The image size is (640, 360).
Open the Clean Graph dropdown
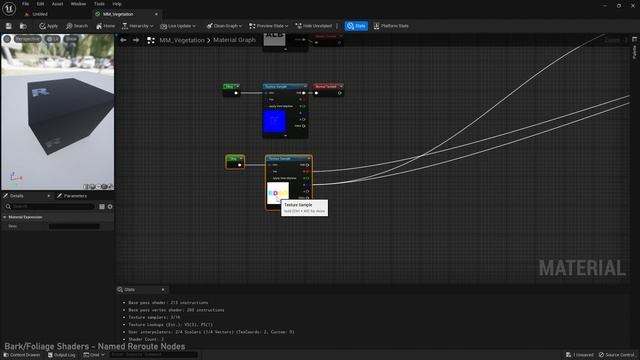[x=224, y=26]
